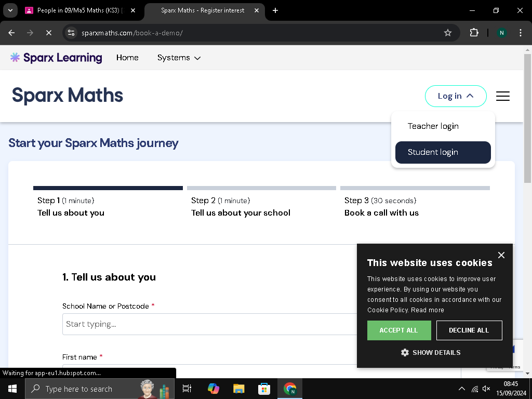Select Step 3 Book a call with us
Image resolution: width=532 pixels, height=399 pixels.
[381, 207]
